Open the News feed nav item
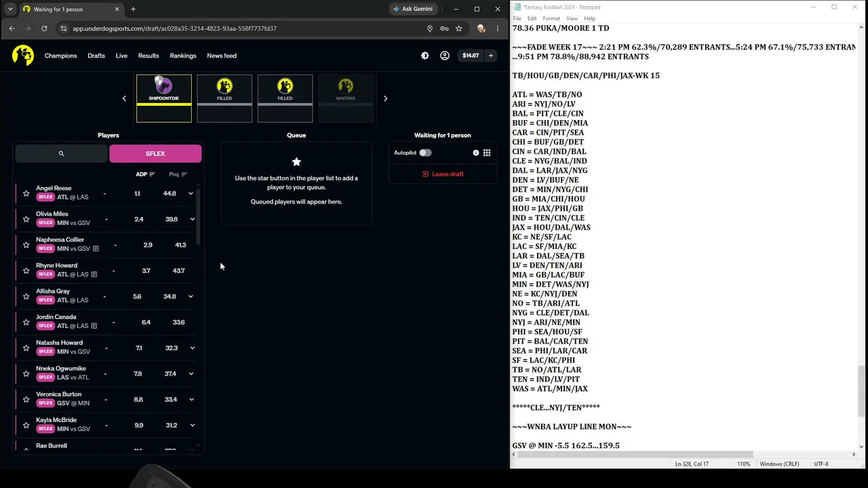The width and height of the screenshot is (868, 488). point(222,56)
